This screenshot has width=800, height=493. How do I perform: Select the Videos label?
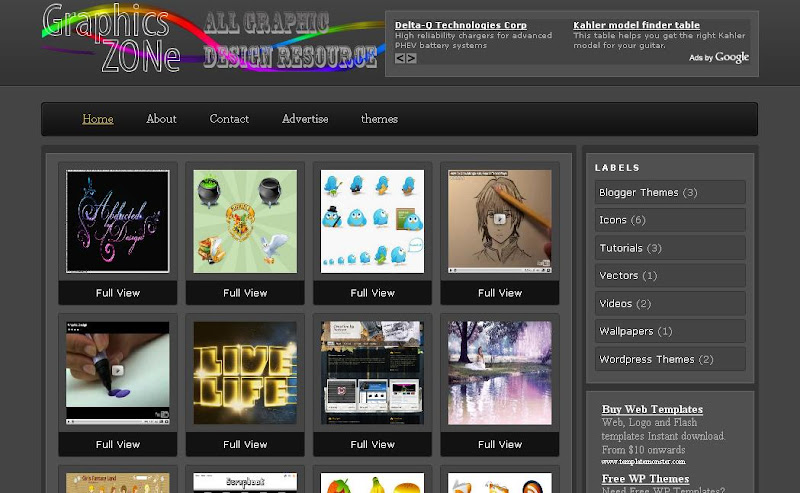tap(670, 304)
